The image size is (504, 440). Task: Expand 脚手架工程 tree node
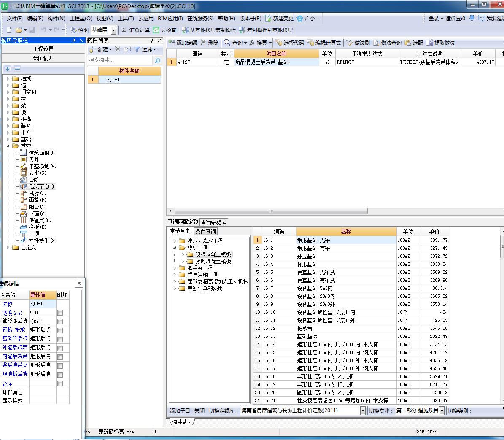coord(175,268)
